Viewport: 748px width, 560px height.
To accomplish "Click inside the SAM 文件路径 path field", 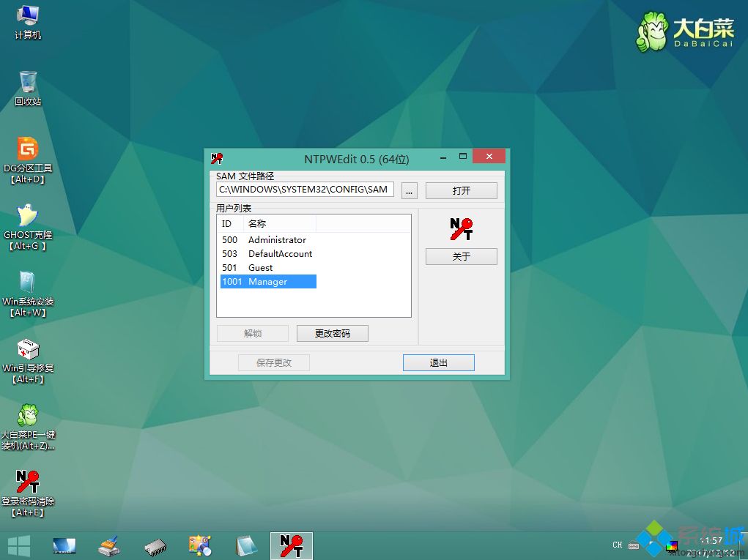I will tap(304, 190).
